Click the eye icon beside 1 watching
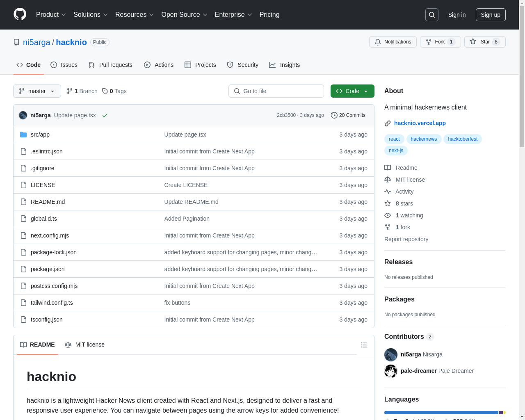The width and height of the screenshot is (525, 420). [x=388, y=215]
